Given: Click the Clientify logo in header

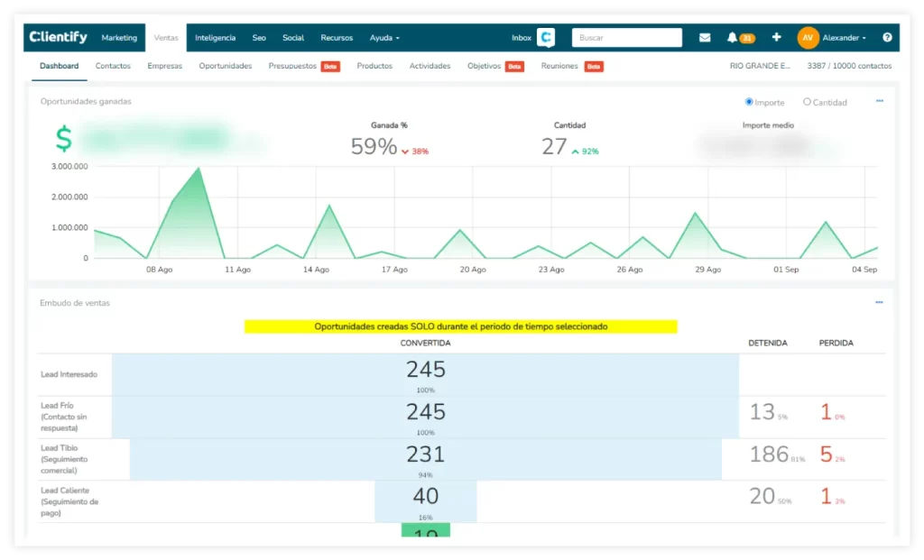Looking at the screenshot, I should (x=59, y=38).
